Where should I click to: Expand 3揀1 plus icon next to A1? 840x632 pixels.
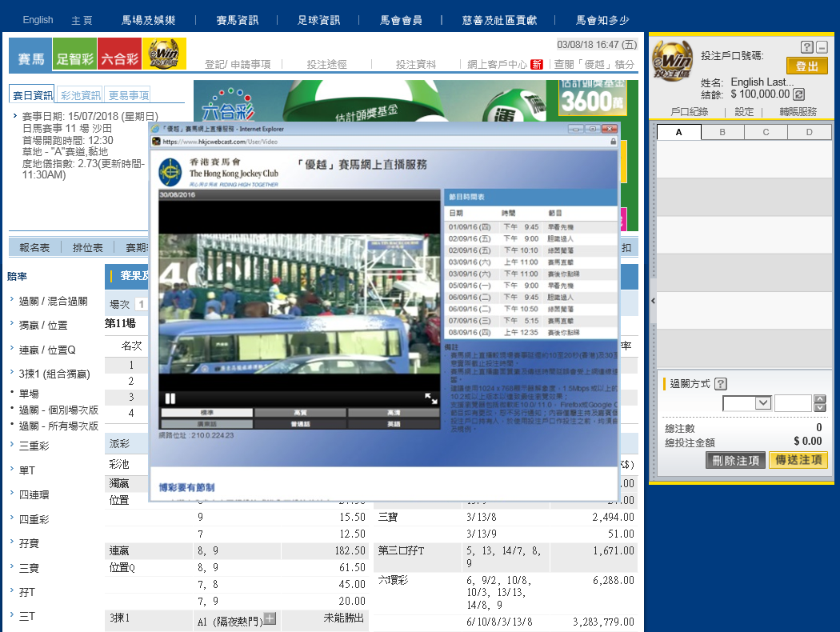point(270,618)
